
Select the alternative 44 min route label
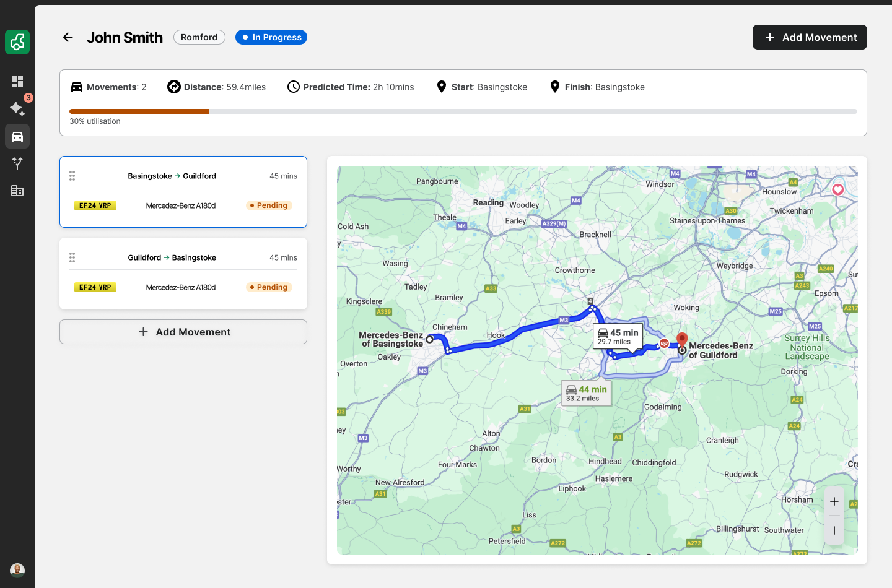click(x=586, y=393)
